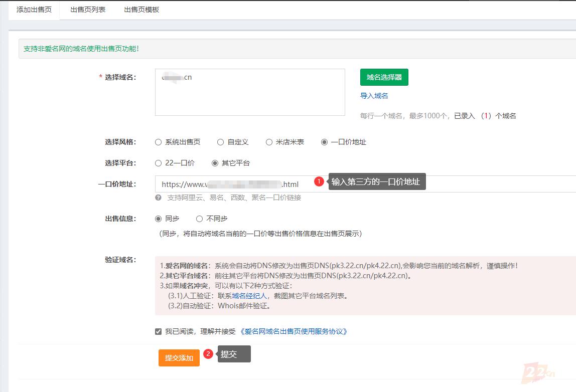Click the orange 提交添加 button
The width and height of the screenshot is (576, 392).
[179, 358]
